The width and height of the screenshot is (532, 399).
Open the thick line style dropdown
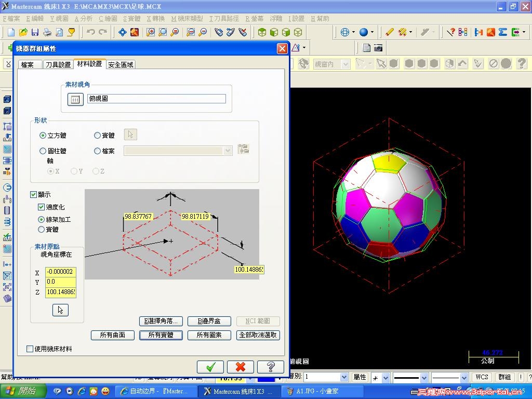click(424, 377)
